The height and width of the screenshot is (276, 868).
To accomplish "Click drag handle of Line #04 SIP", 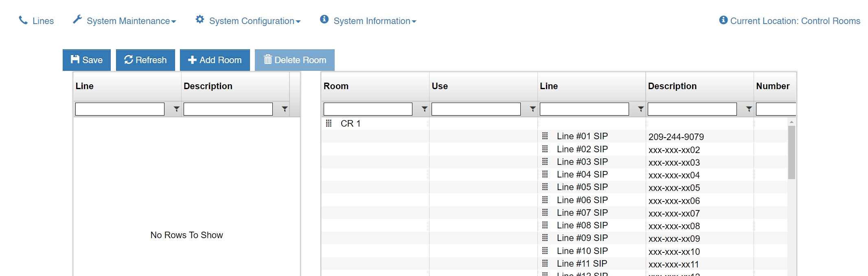I will click(x=545, y=174).
